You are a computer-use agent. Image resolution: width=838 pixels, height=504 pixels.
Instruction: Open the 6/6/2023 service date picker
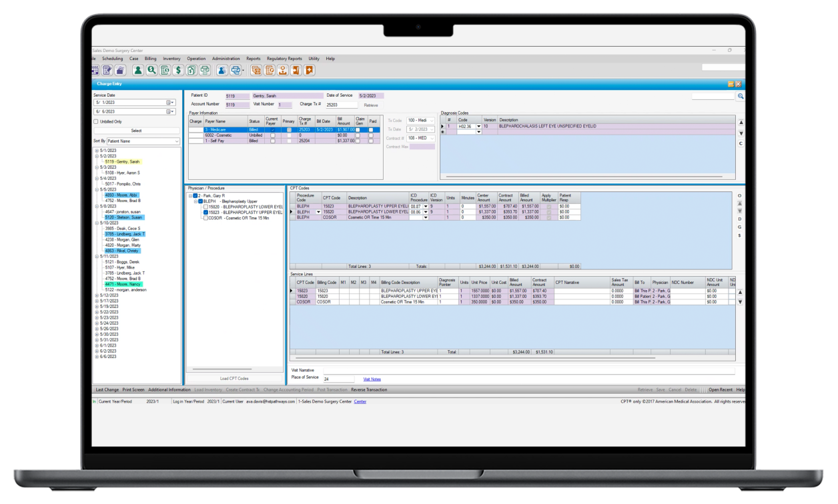pos(169,112)
